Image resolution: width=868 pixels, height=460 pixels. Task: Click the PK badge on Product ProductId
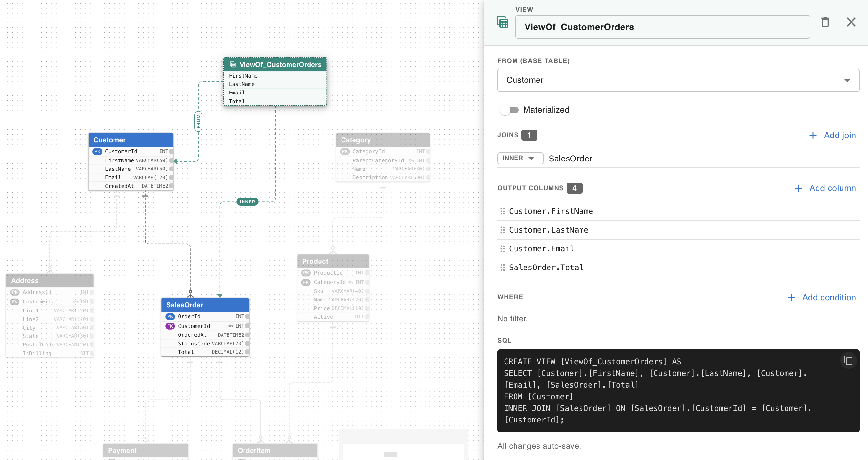(306, 273)
